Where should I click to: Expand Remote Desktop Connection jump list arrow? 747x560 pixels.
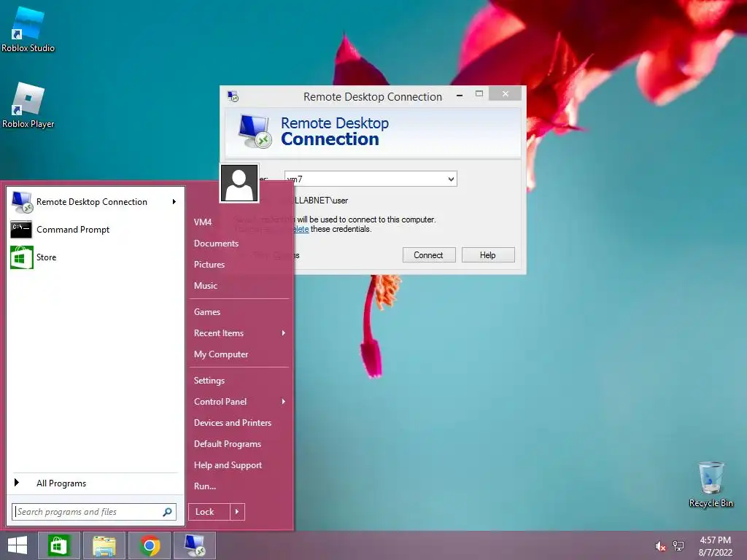[x=174, y=202]
